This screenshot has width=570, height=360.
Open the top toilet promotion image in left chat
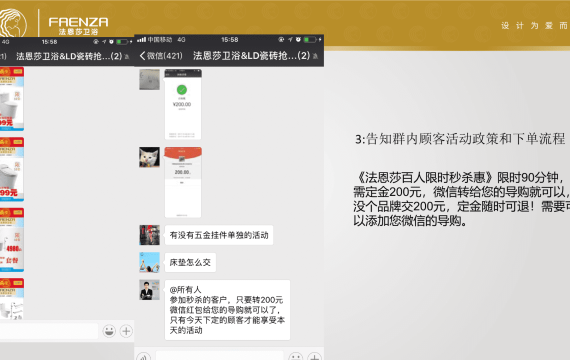coord(12,99)
